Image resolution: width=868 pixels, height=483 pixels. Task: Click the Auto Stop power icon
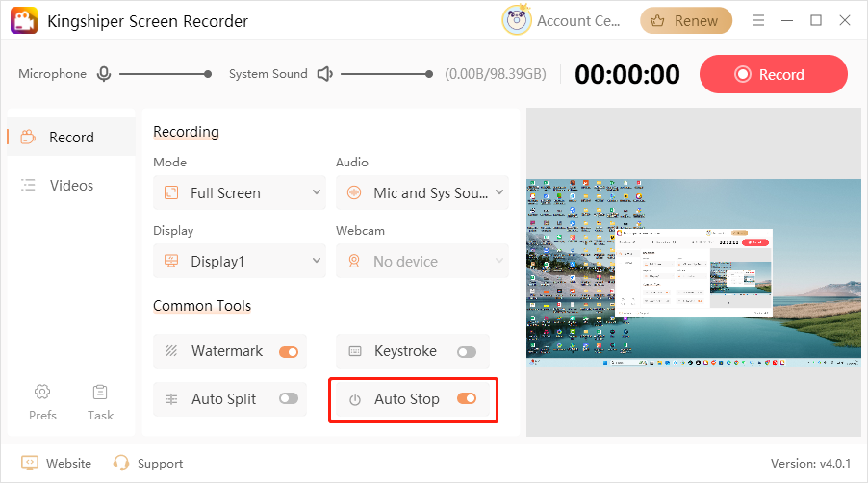[x=355, y=399]
